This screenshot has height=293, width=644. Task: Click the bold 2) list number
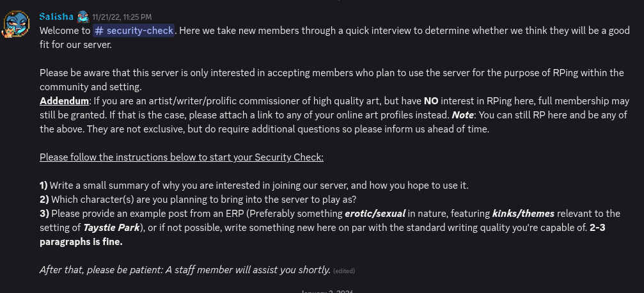coord(44,200)
